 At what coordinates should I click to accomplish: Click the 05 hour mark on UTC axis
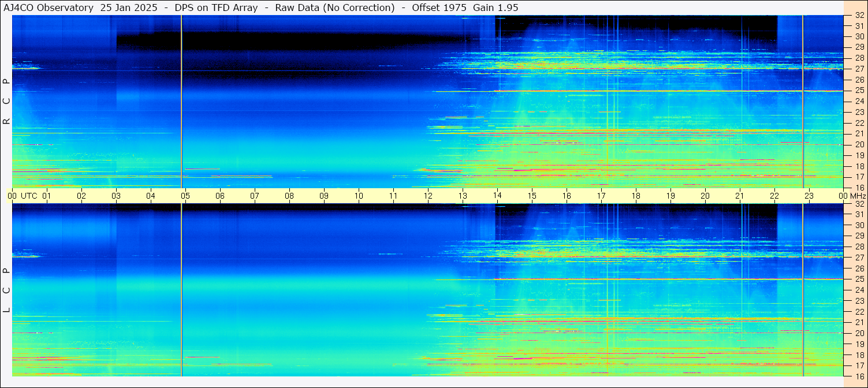coord(185,196)
